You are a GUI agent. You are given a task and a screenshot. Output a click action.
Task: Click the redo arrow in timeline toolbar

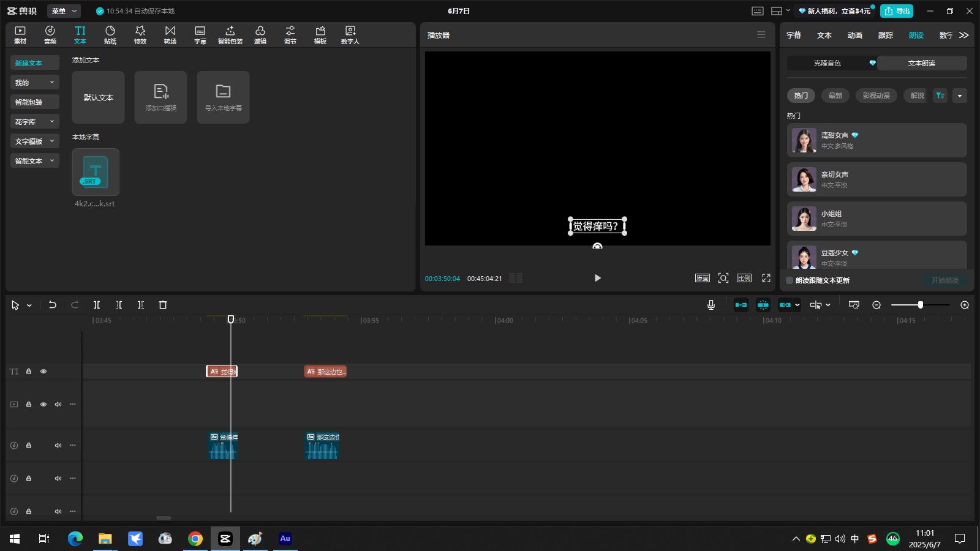coord(75,305)
